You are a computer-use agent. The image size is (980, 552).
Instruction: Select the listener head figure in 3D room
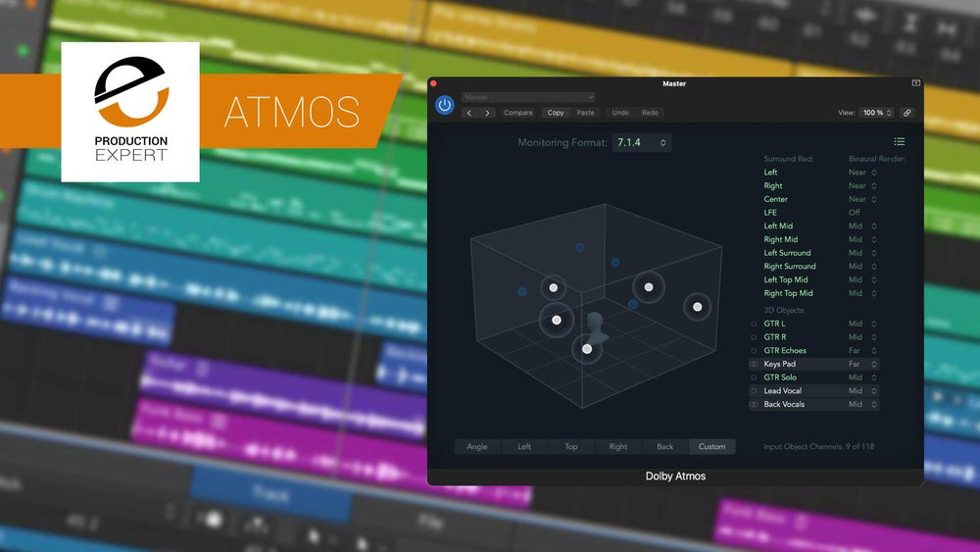[x=596, y=327]
